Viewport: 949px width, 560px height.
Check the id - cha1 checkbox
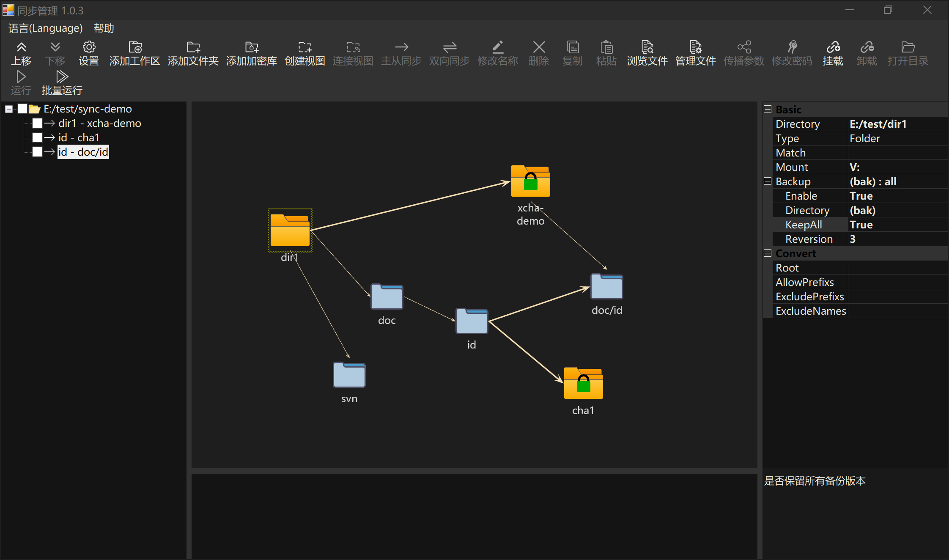37,137
